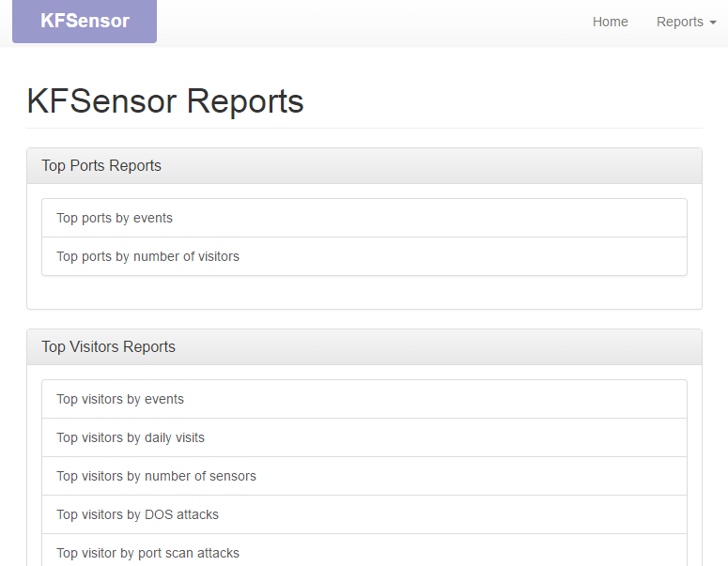Open Top visitors by number of sensors

(364, 477)
